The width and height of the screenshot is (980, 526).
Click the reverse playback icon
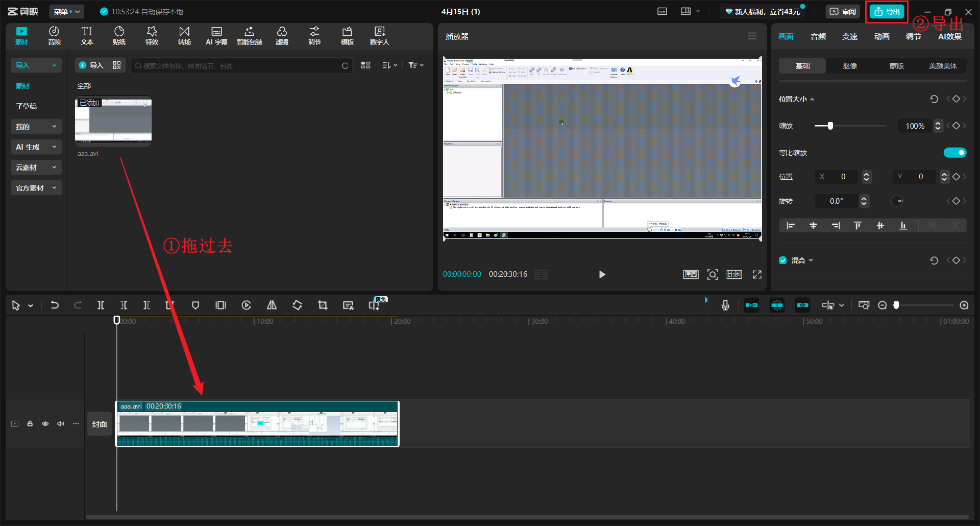(246, 305)
